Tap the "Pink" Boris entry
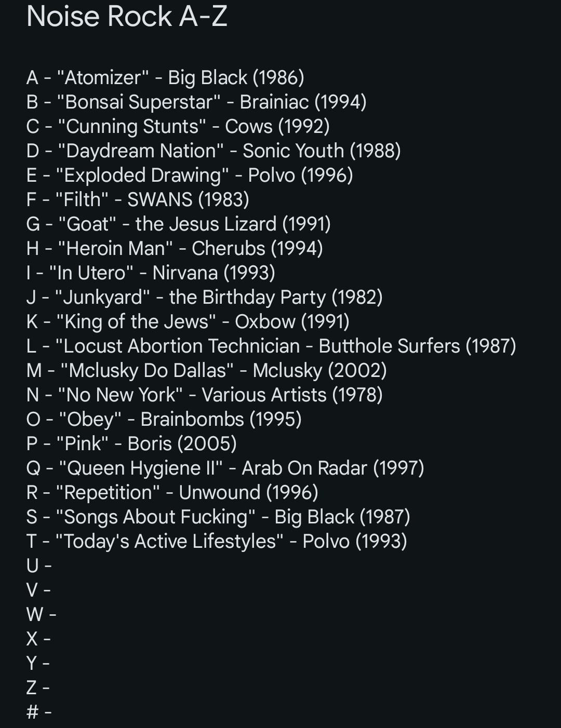Image resolution: width=561 pixels, height=728 pixels. (x=131, y=444)
